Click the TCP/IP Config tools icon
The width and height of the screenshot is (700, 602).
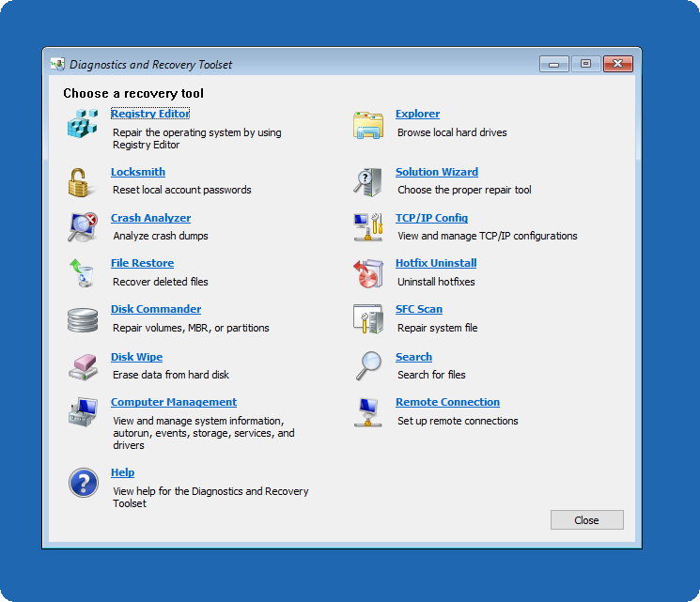tap(367, 226)
